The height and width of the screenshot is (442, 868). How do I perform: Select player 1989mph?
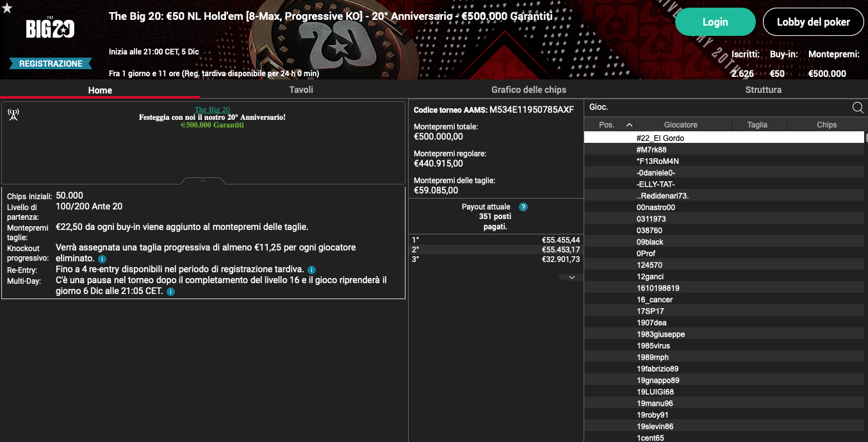coord(724,357)
